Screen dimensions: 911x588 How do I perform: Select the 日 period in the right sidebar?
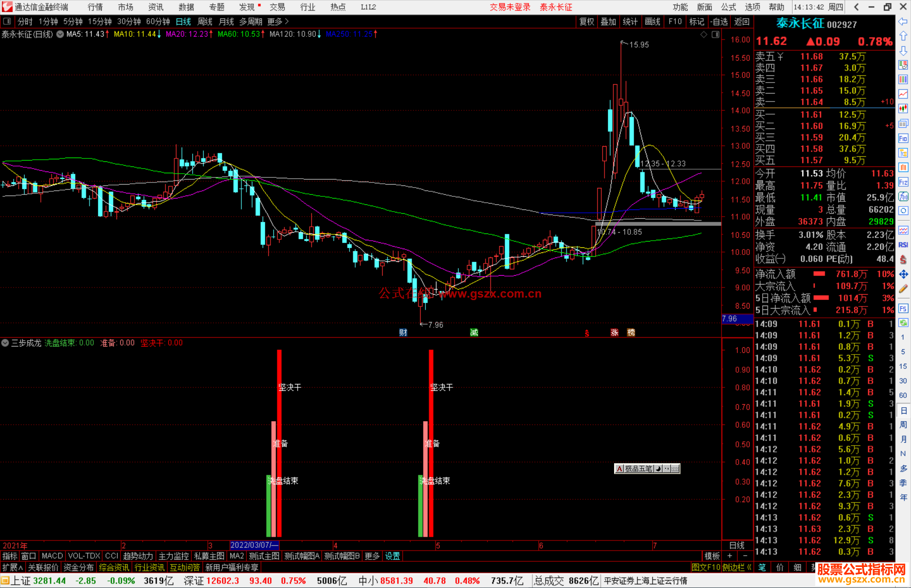pyautogui.click(x=903, y=411)
